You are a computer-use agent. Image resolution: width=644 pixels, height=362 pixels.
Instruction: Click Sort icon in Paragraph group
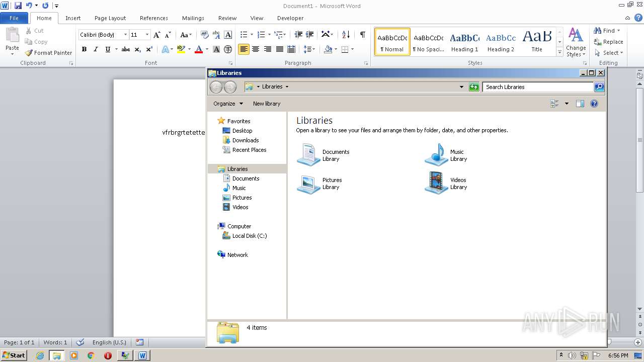point(346,35)
